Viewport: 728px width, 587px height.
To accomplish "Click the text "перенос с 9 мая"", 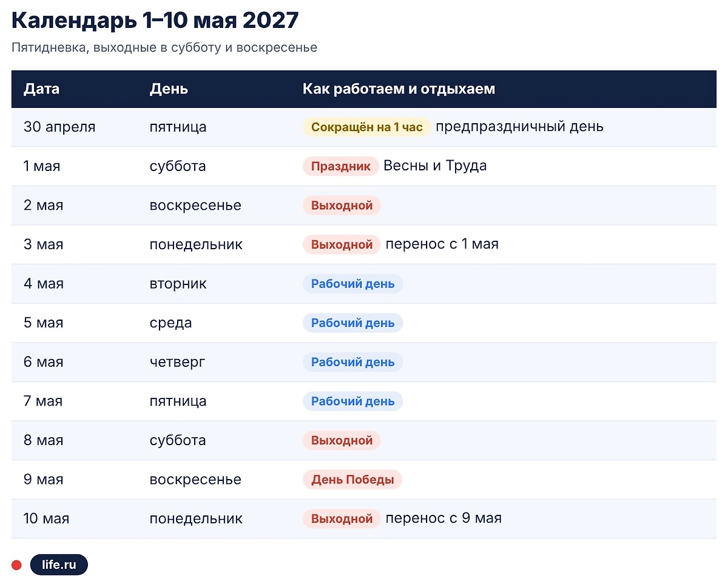I will coord(443,518).
